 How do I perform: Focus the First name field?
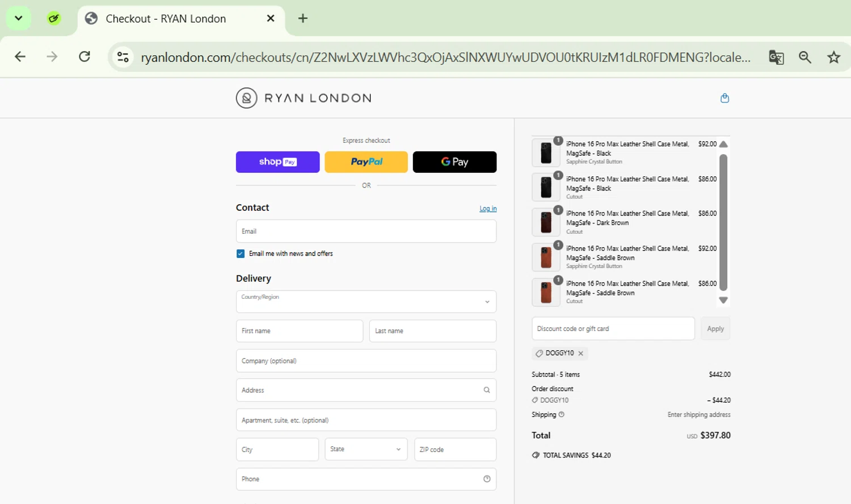click(300, 331)
